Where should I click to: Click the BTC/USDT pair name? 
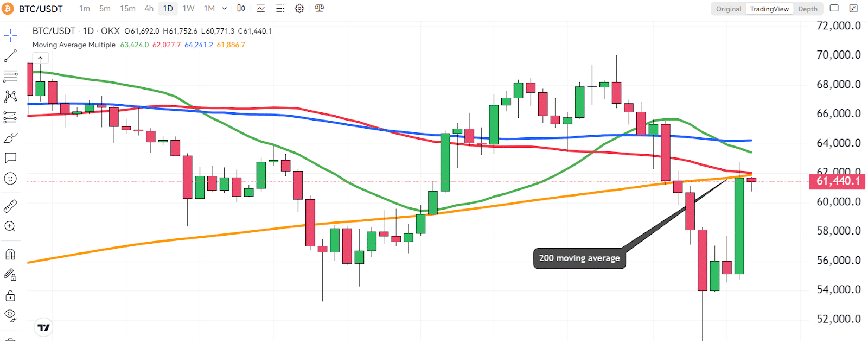pos(41,9)
